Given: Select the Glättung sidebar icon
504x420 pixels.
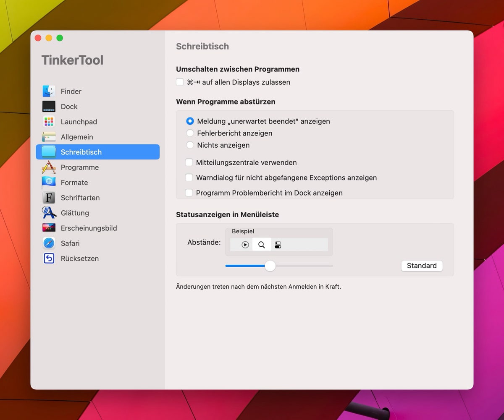Looking at the screenshot, I should pyautogui.click(x=49, y=213).
